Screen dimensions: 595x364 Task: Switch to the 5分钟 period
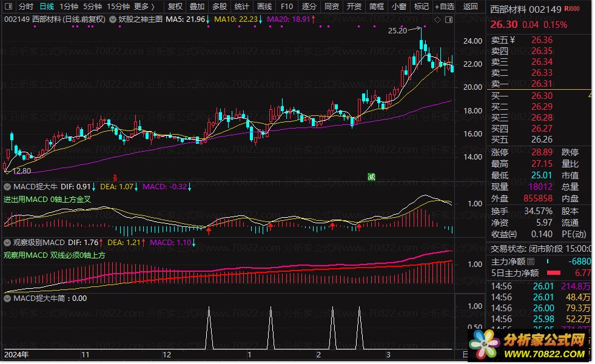(92, 7)
